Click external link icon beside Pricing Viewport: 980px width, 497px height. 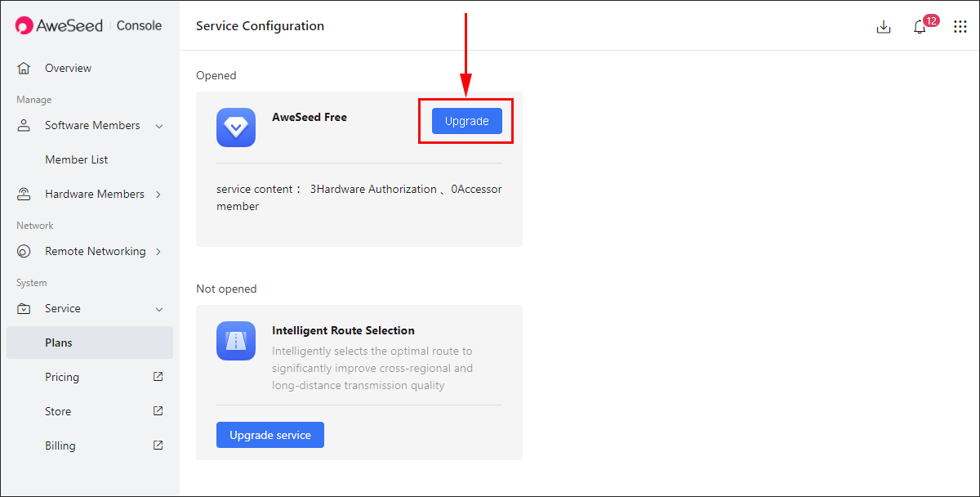pyautogui.click(x=158, y=377)
